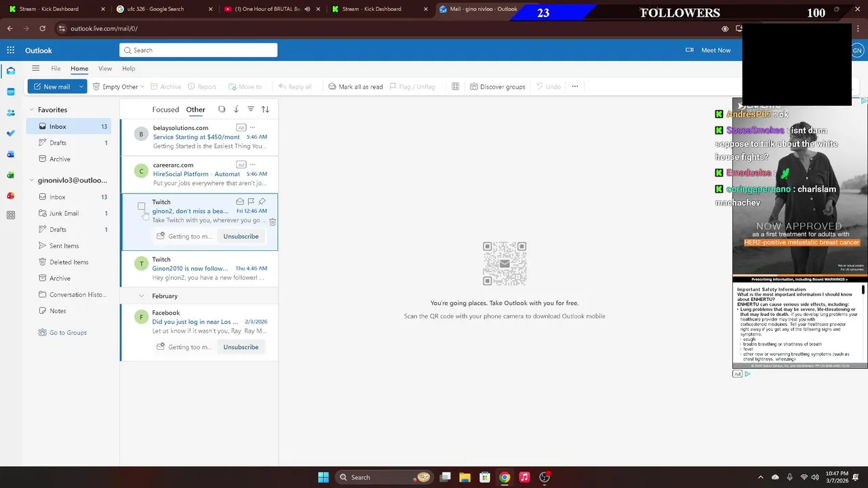Open the toolbar More options ellipsis

pos(574,87)
